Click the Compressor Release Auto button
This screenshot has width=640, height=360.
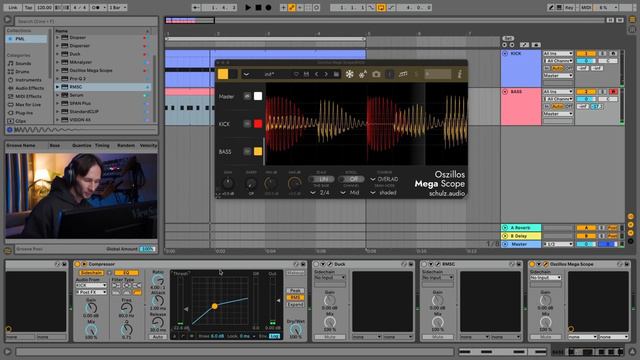click(x=158, y=337)
